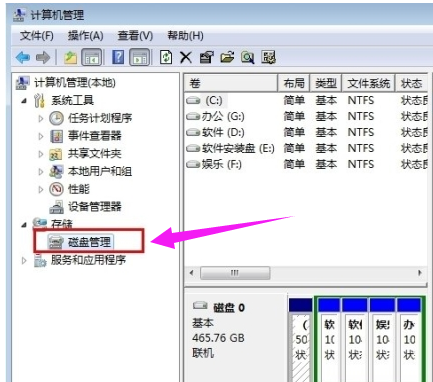
Task: Expand the 性能 node
Action: click(x=41, y=190)
